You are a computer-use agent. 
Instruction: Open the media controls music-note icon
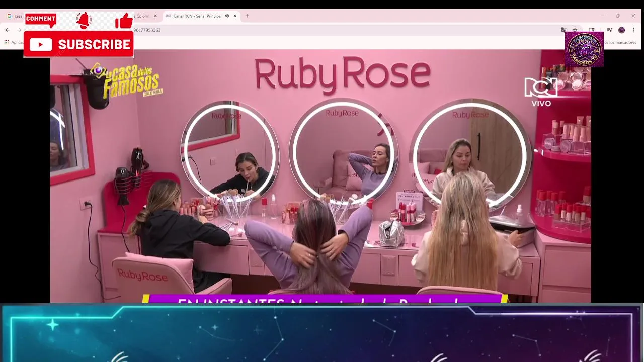[610, 30]
